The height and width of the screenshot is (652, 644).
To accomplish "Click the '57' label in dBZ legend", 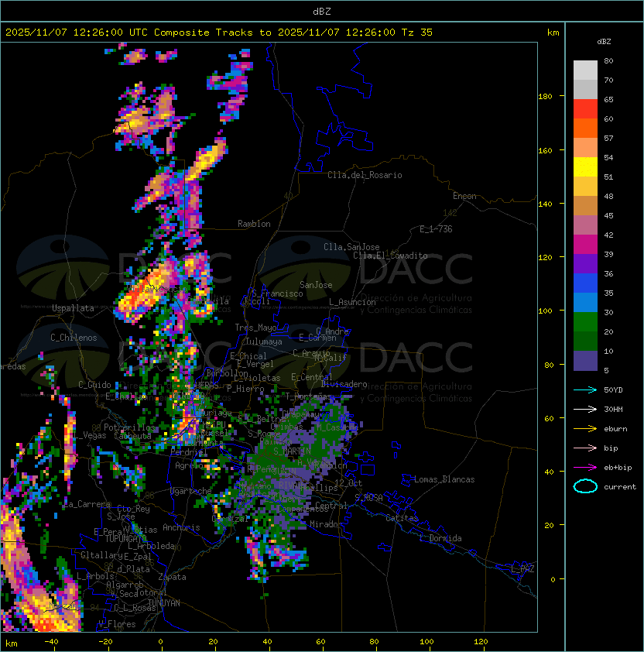I will pos(608,138).
